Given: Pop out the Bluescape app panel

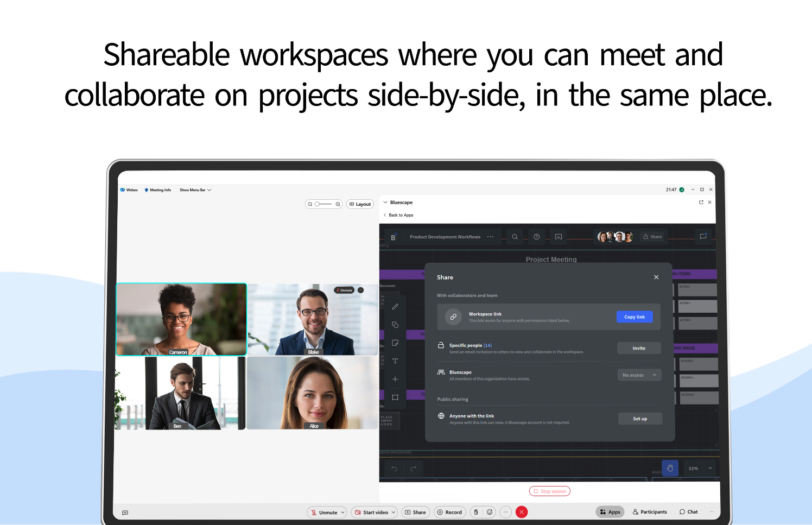Looking at the screenshot, I should pyautogui.click(x=701, y=202).
